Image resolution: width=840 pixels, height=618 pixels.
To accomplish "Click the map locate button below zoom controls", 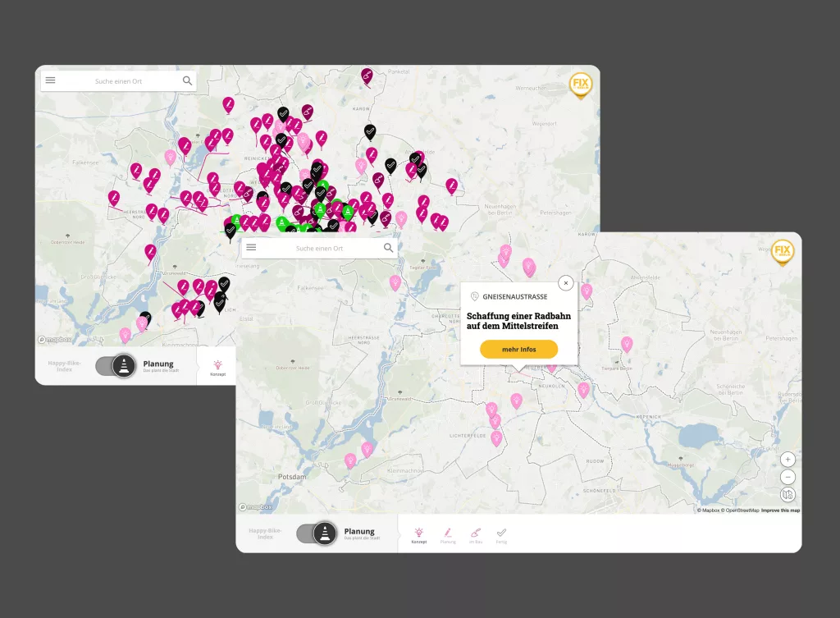I will 787,494.
